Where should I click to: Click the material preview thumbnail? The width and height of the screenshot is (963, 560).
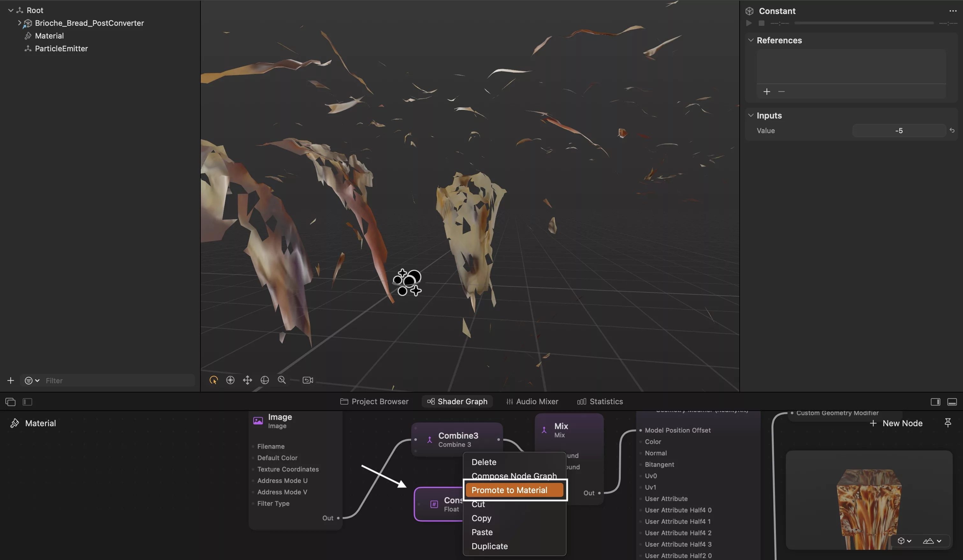869,500
